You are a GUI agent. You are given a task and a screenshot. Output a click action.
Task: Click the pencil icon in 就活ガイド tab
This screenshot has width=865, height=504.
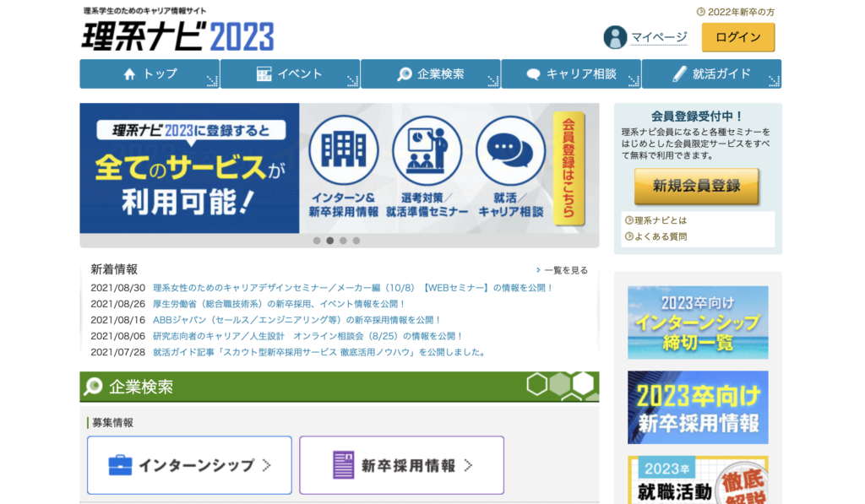tap(680, 74)
